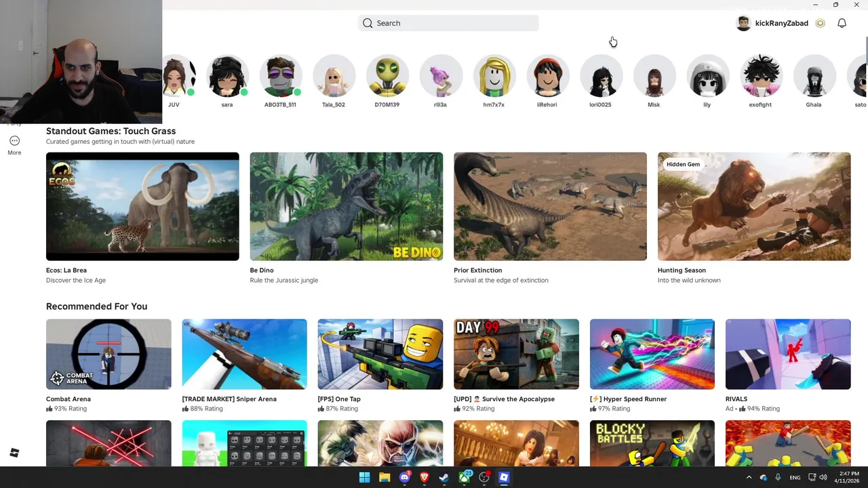This screenshot has width=868, height=488.
Task: Click RIVALS title text
Action: click(736, 399)
